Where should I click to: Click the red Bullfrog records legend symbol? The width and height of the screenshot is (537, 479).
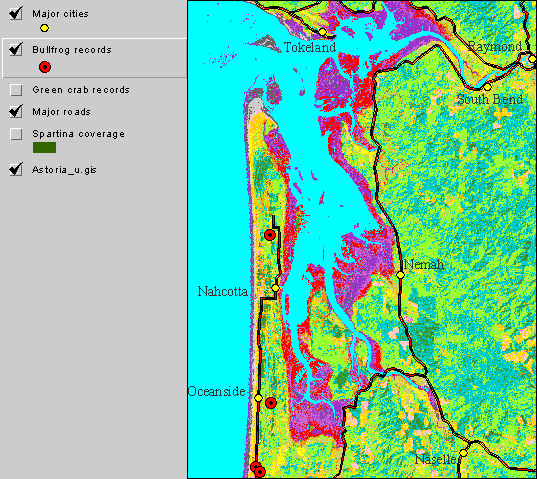point(45,67)
